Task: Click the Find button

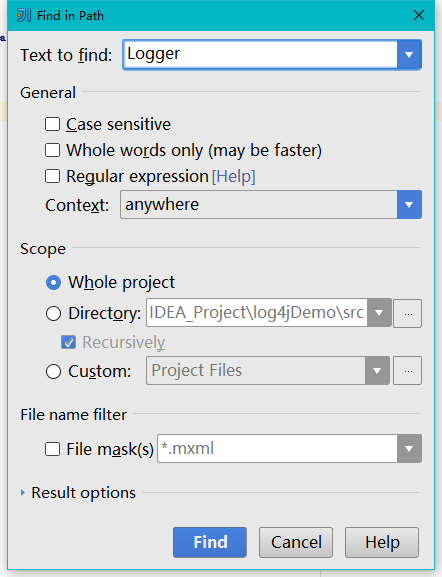Action: pyautogui.click(x=210, y=542)
